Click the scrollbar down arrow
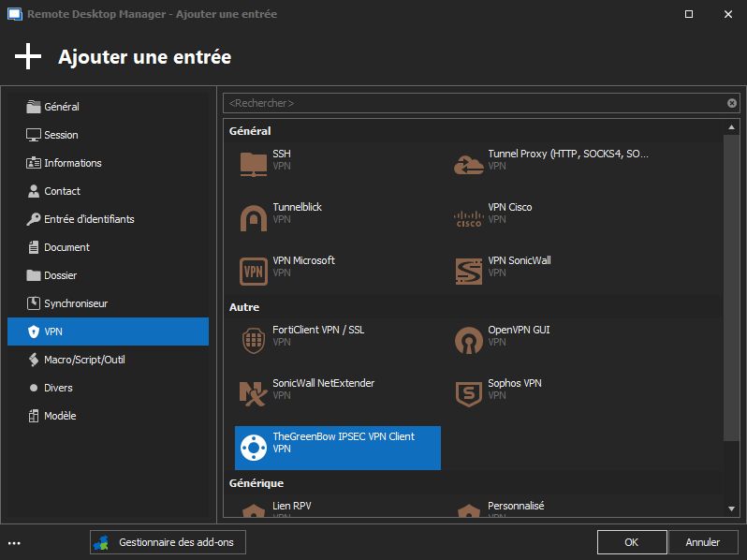The height and width of the screenshot is (560, 747). 732,508
